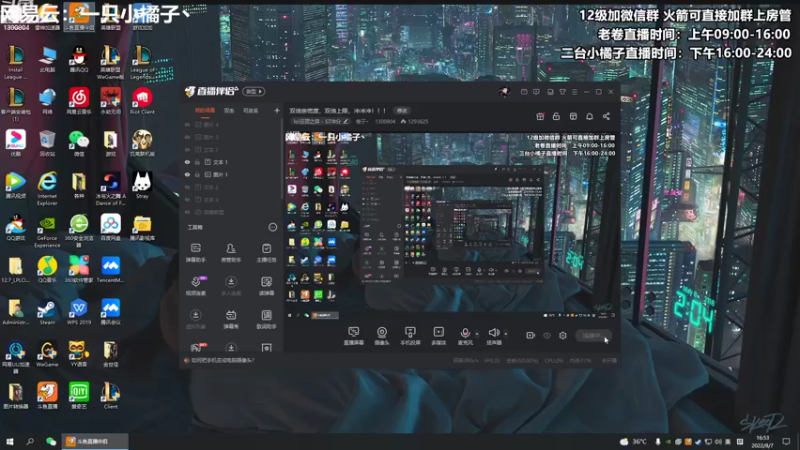The height and width of the screenshot is (450, 800).
Task: Open the GeForce Experience desktop icon
Action: (47, 231)
